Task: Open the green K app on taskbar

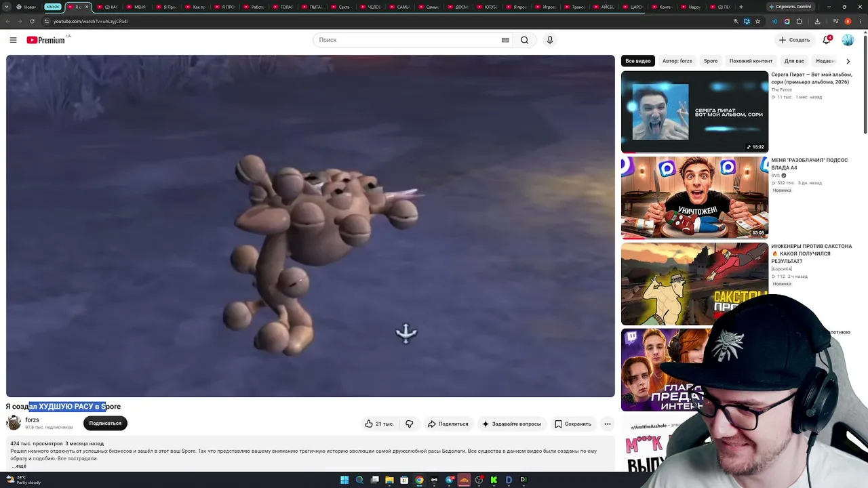Action: coord(494,480)
